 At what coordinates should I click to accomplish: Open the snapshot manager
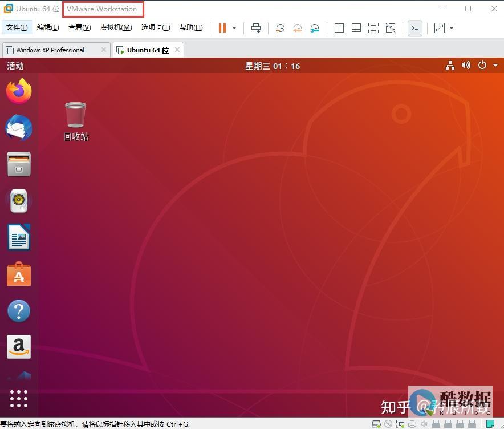click(x=315, y=28)
